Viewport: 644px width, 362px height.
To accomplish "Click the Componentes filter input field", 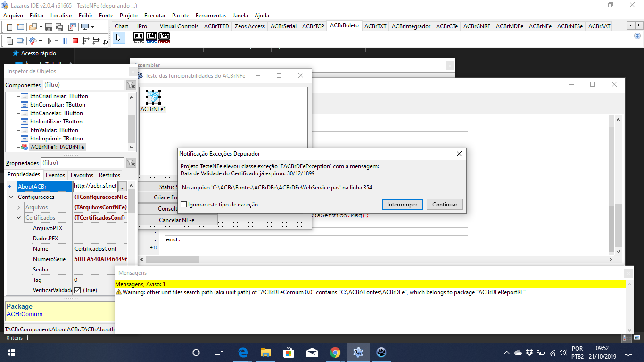I will point(83,85).
